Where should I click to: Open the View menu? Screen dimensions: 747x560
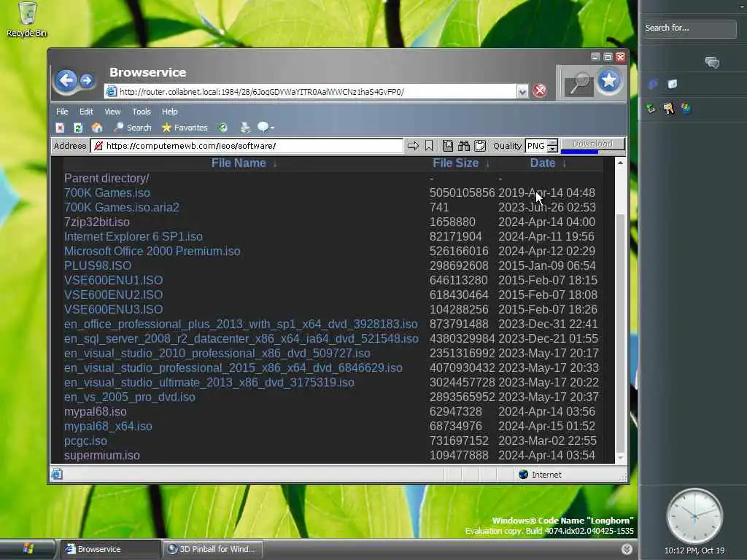point(112,112)
